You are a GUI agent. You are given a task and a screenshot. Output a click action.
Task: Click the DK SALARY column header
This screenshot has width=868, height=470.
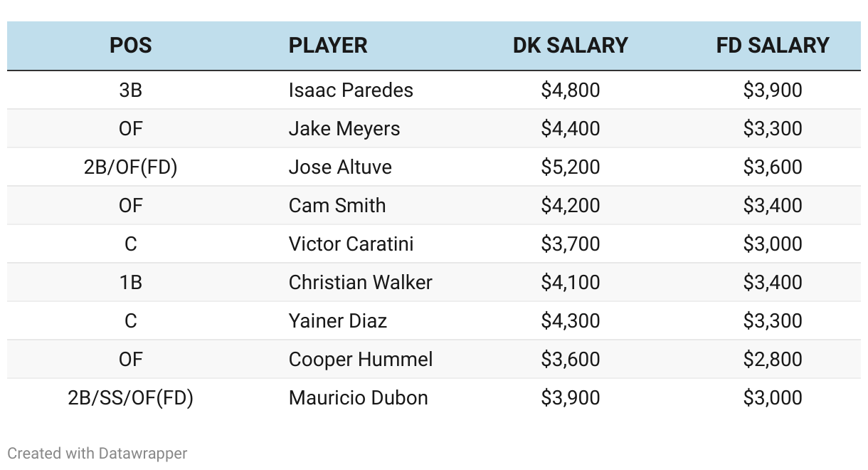click(x=571, y=46)
